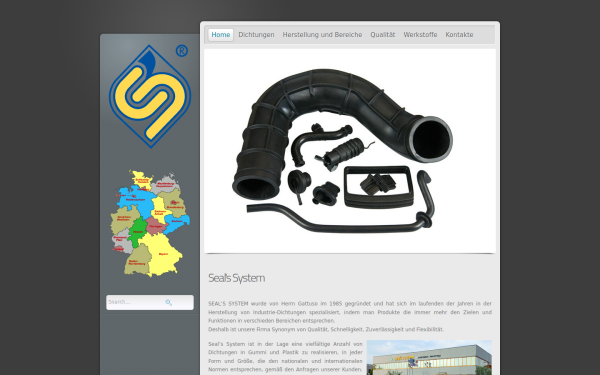This screenshot has width=600, height=375.
Task: Click the registered trademark symbol beside logo
Action: [182, 51]
